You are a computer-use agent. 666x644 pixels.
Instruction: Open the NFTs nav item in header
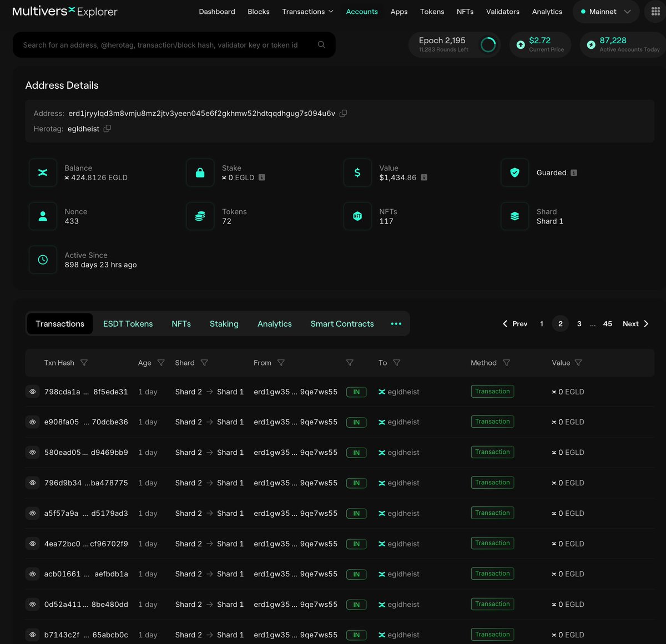tap(465, 12)
